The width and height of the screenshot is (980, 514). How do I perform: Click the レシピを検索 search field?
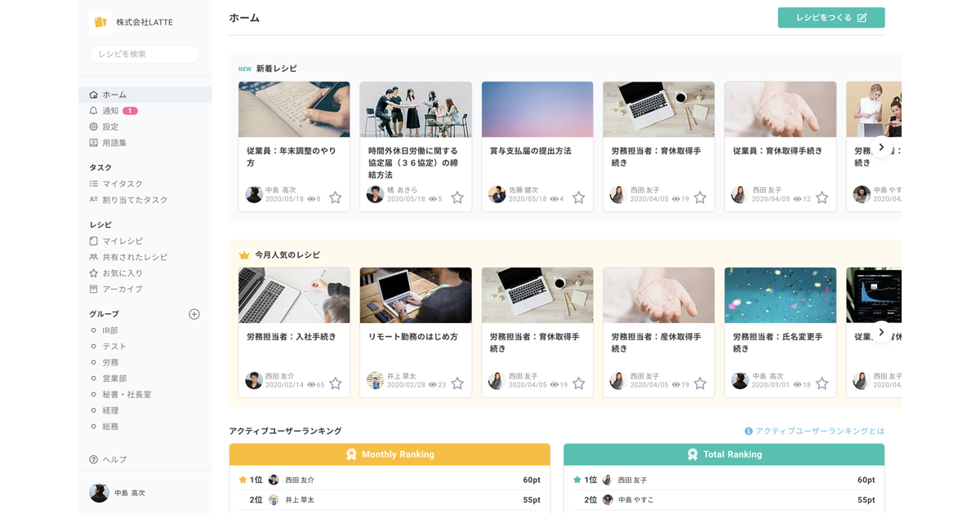pos(145,53)
